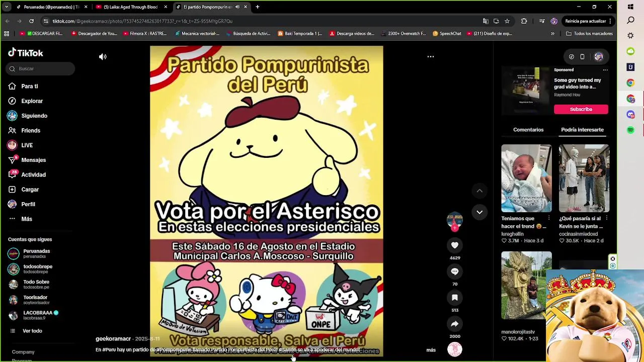
Task: Open the SpeechChat bookmark
Action: tap(447, 34)
